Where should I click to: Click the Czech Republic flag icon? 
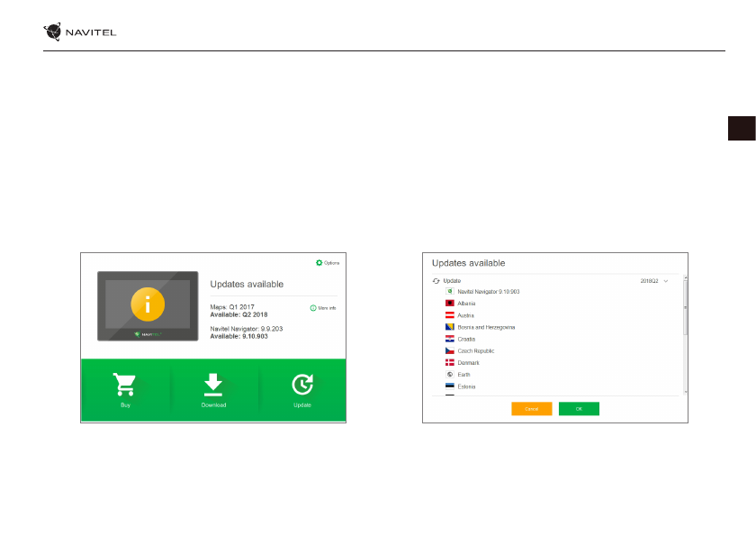450,350
